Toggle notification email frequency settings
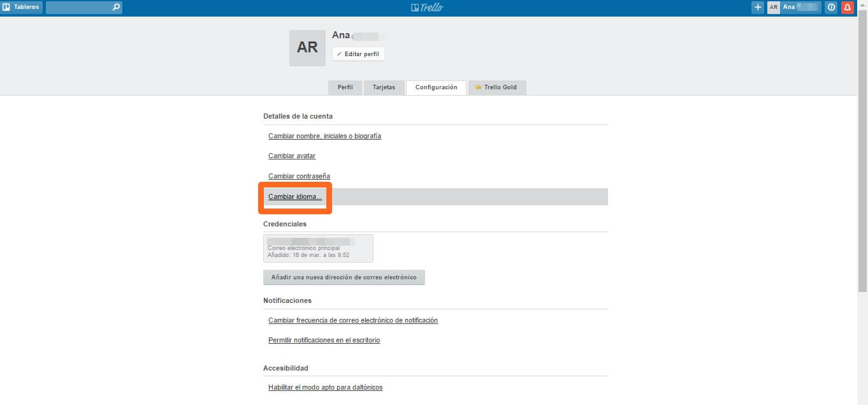868x405 pixels. point(352,320)
